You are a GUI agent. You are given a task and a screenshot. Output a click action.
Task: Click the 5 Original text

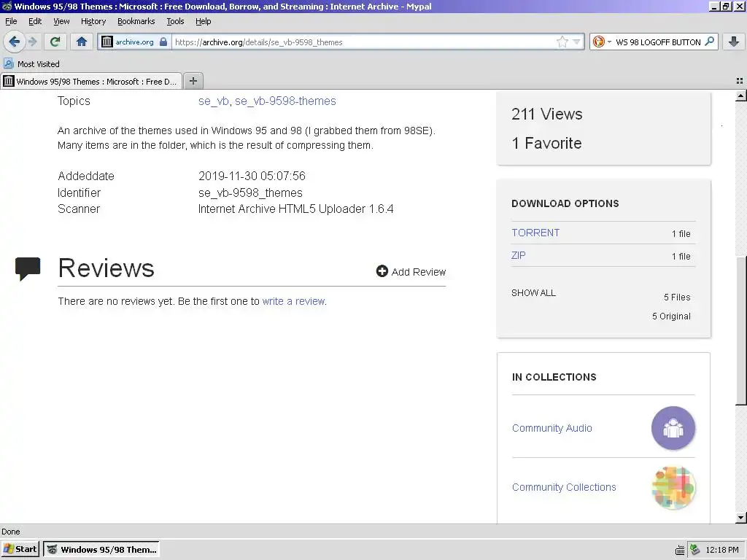(x=671, y=316)
